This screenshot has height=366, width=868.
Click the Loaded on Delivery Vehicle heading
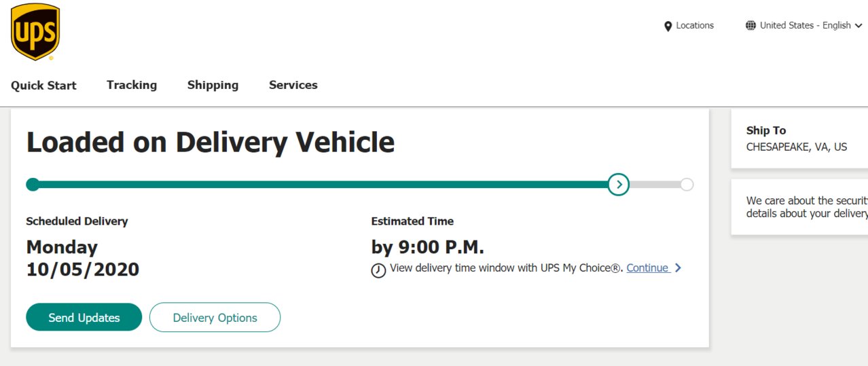click(211, 143)
